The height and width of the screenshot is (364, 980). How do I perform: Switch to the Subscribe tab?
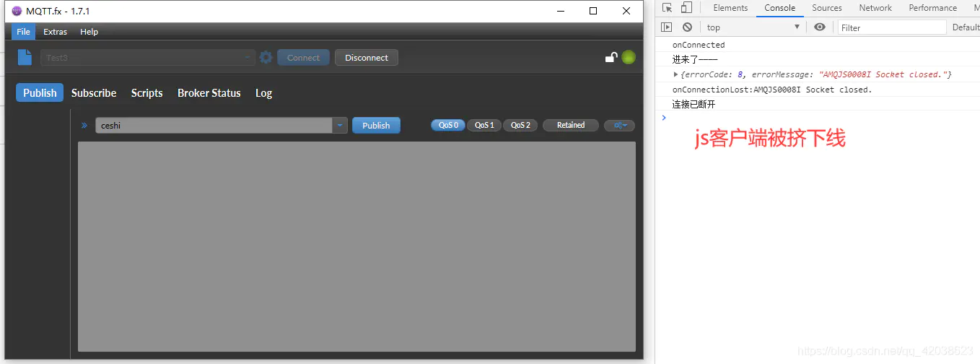pos(94,93)
